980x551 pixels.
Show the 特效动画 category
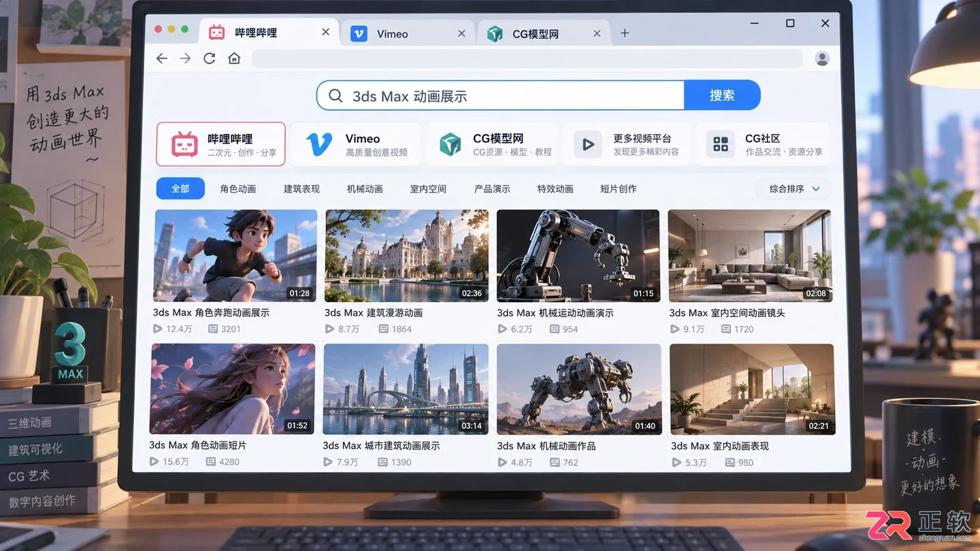pos(555,188)
